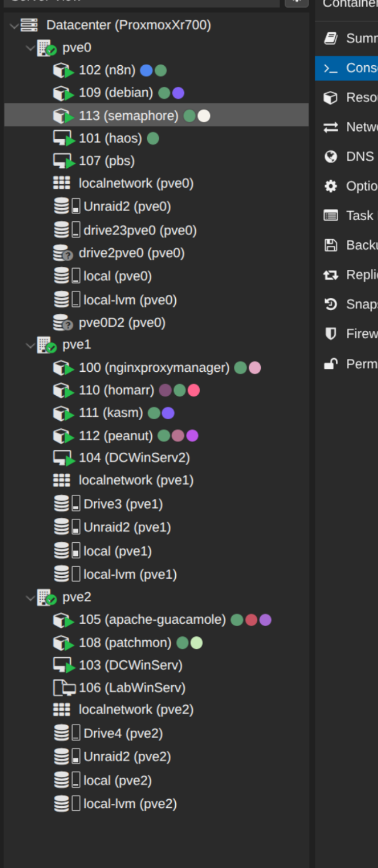Image resolution: width=378 pixels, height=868 pixels.
Task: Click the network grid icon for localnetwork (pve0)
Action: coord(62,183)
